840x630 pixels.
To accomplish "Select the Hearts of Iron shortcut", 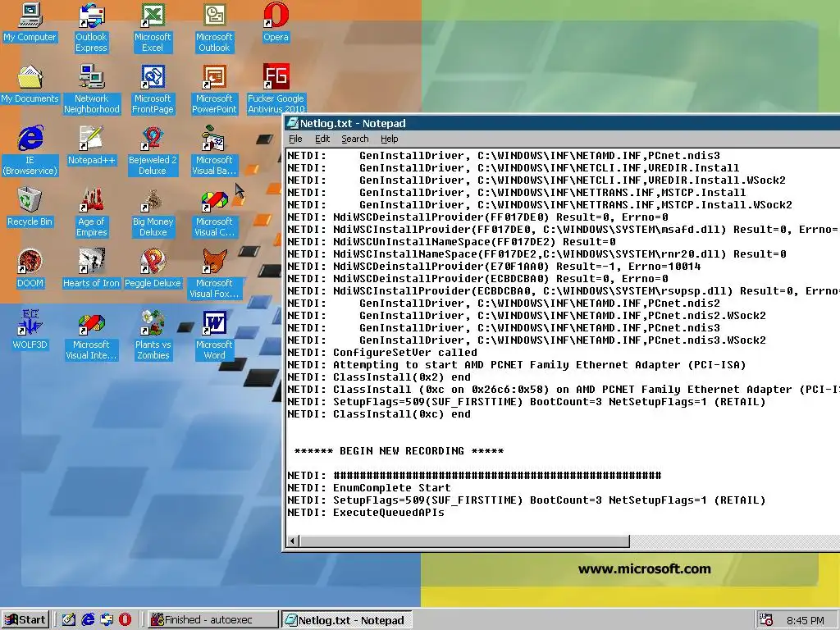I will coord(91,269).
